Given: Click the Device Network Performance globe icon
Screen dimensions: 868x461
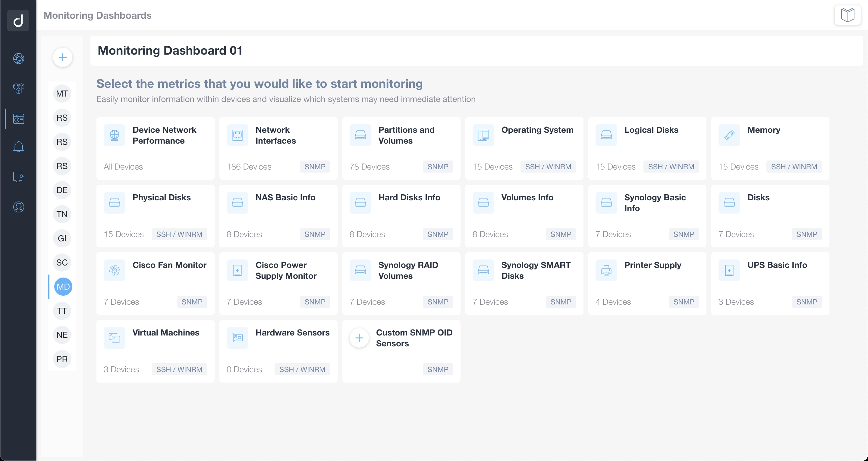Looking at the screenshot, I should [x=115, y=135].
